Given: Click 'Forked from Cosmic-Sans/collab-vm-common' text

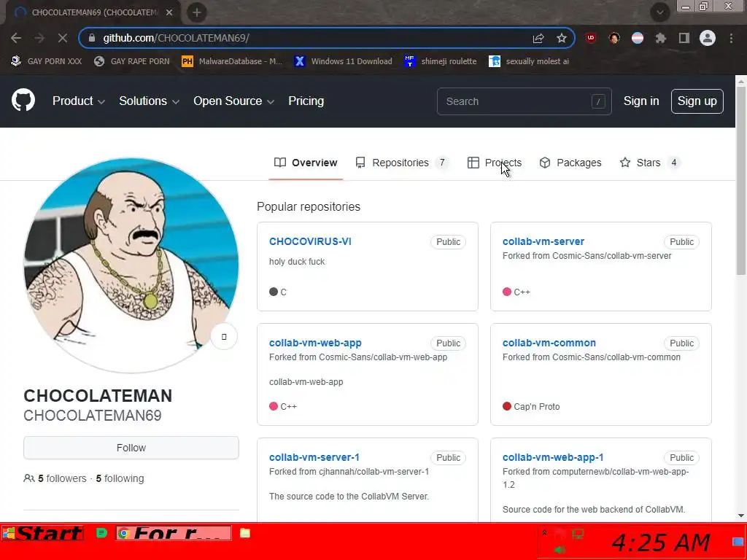Looking at the screenshot, I should pyautogui.click(x=591, y=357).
